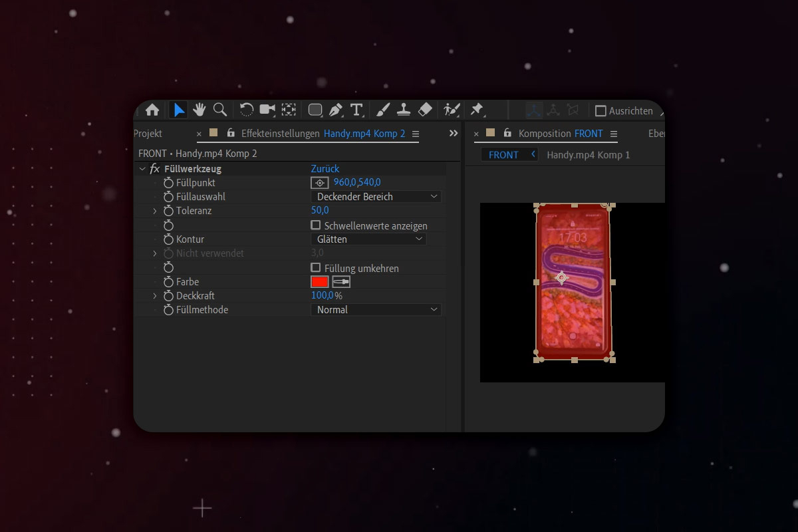Click the Füllpunkt crosshair picker button

320,182
